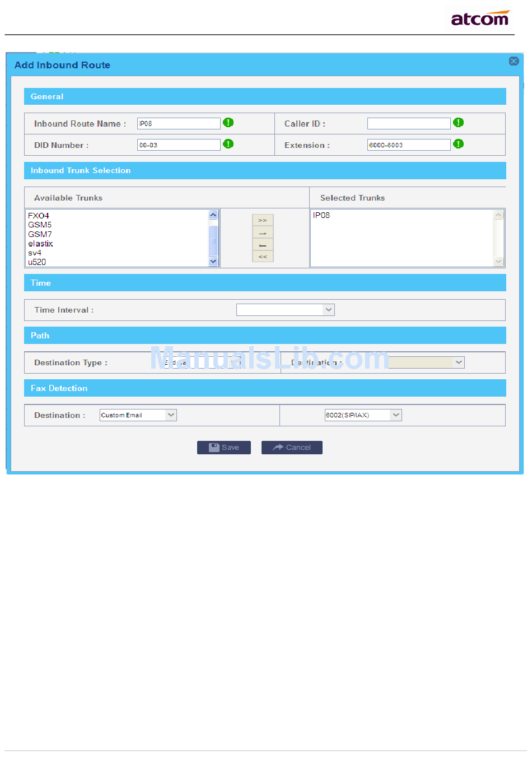The image size is (532, 777).
Task: Click the Extension input field
Action: tap(409, 145)
